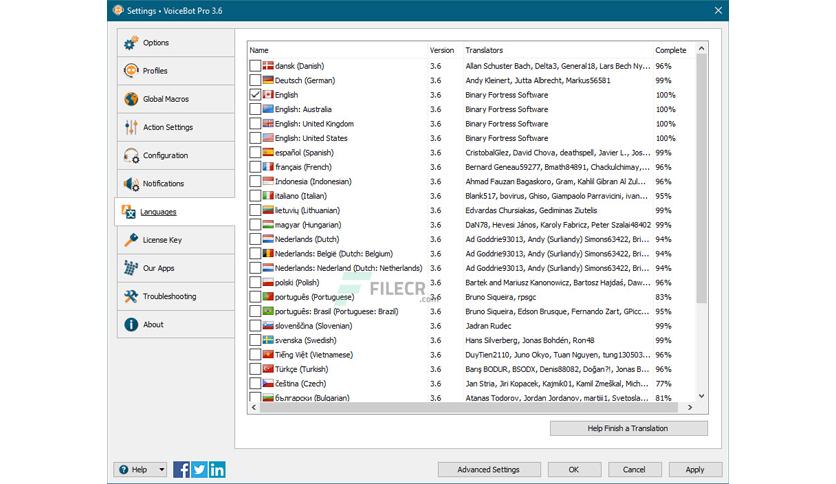Viewport: 836px width, 484px height.
Task: Click the scroll right arrow of list
Action: pos(690,407)
